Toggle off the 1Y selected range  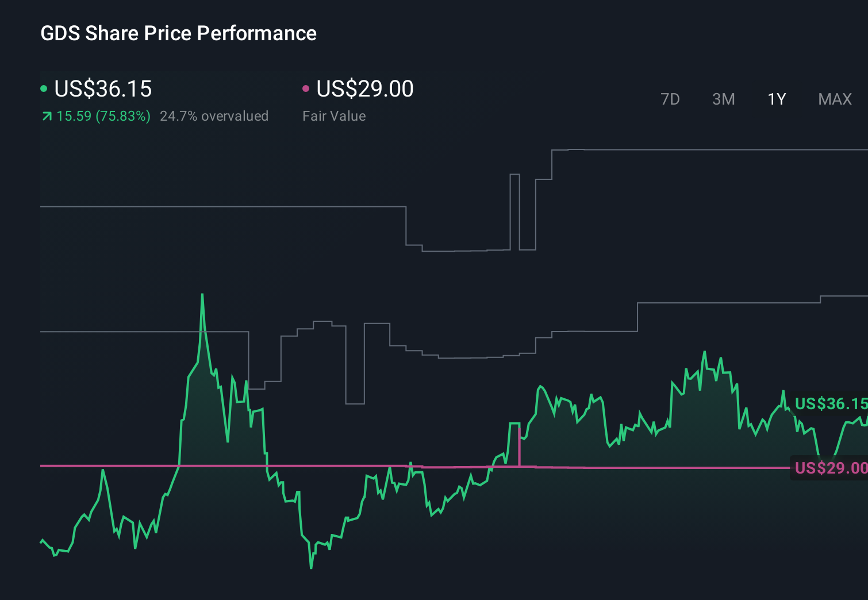tap(776, 99)
